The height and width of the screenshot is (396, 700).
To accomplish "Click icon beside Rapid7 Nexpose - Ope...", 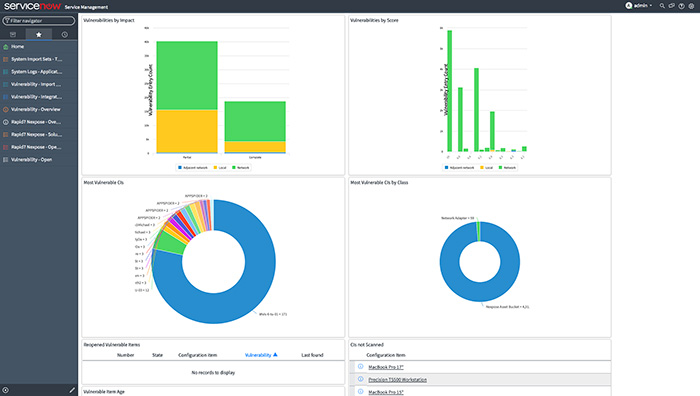I will tap(6, 147).
